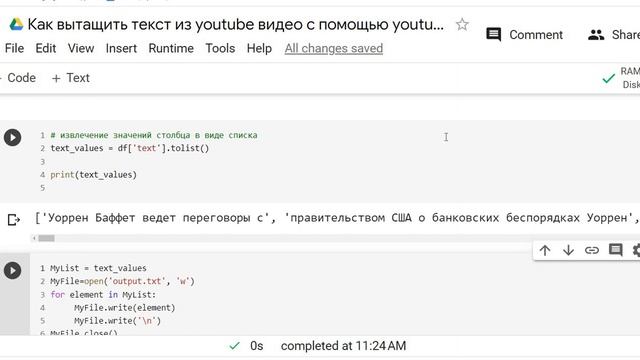Star this Colab notebook
Viewport: 640px width, 360px height.
tap(462, 24)
